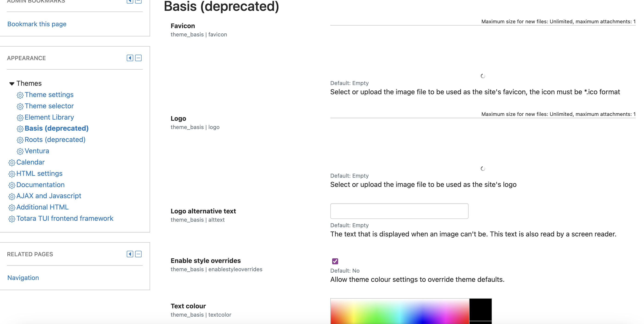
Task: Click the gear icon next to Ventura
Action: [x=20, y=151]
